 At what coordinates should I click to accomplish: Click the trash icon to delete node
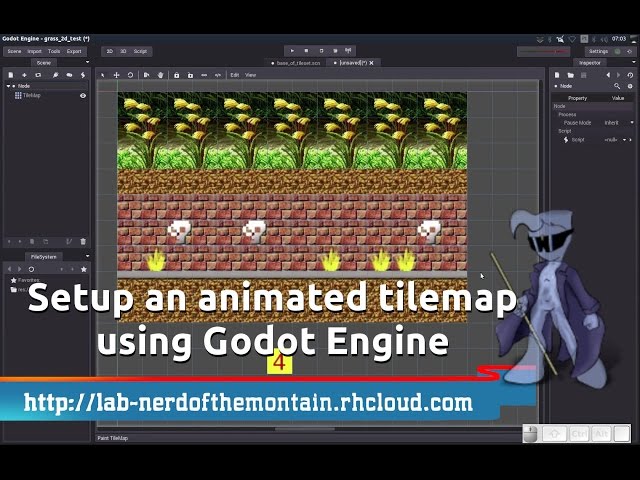point(83,242)
